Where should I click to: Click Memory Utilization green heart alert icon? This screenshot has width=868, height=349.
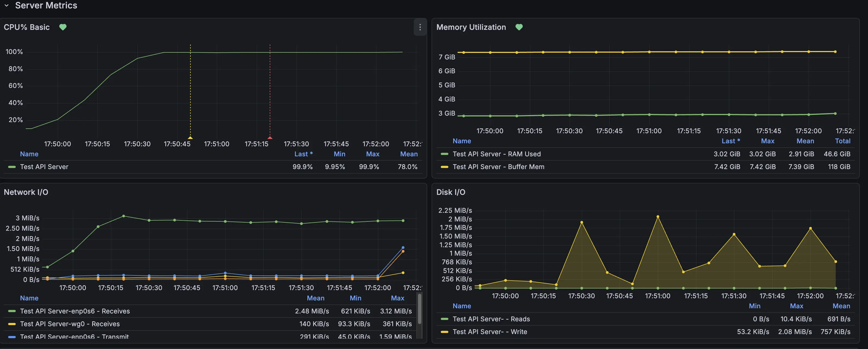coord(519,27)
